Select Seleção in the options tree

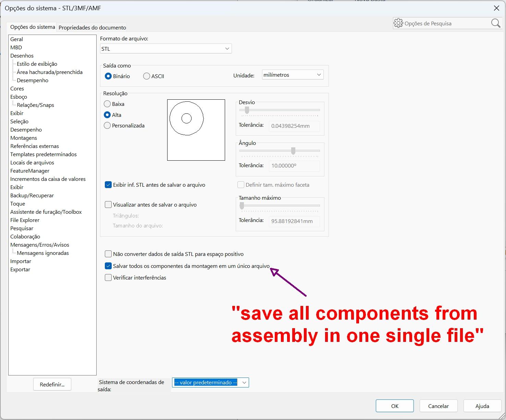(x=19, y=121)
